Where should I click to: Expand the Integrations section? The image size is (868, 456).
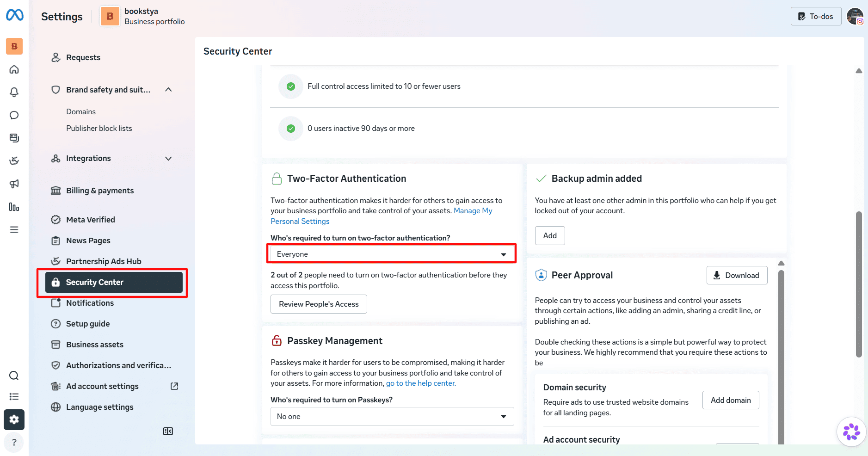click(x=168, y=158)
